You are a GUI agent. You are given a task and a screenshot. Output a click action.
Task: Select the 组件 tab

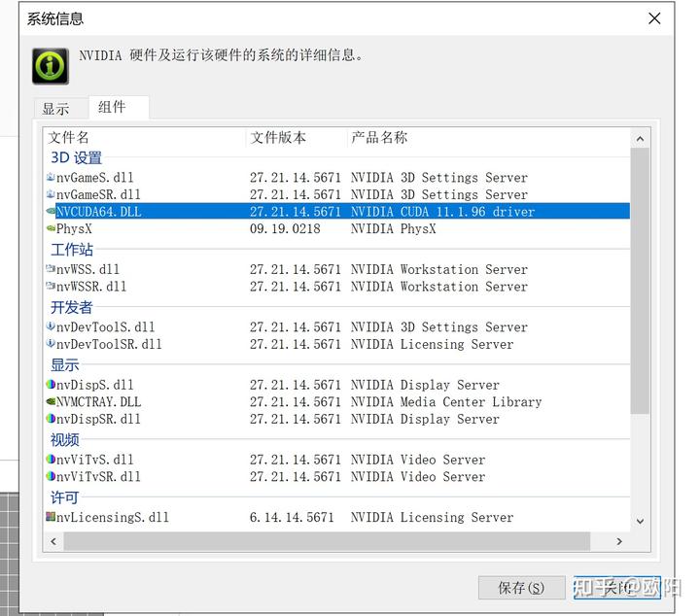tap(119, 107)
